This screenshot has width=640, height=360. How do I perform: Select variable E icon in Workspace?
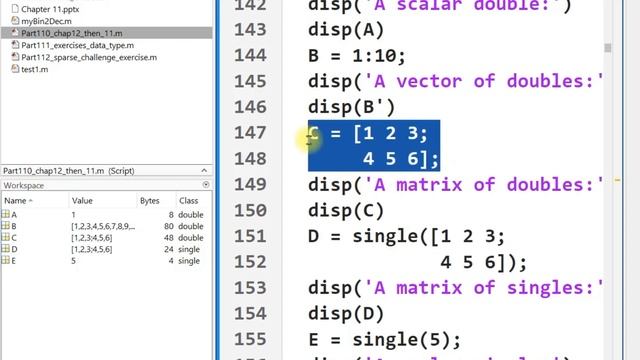tap(6, 260)
